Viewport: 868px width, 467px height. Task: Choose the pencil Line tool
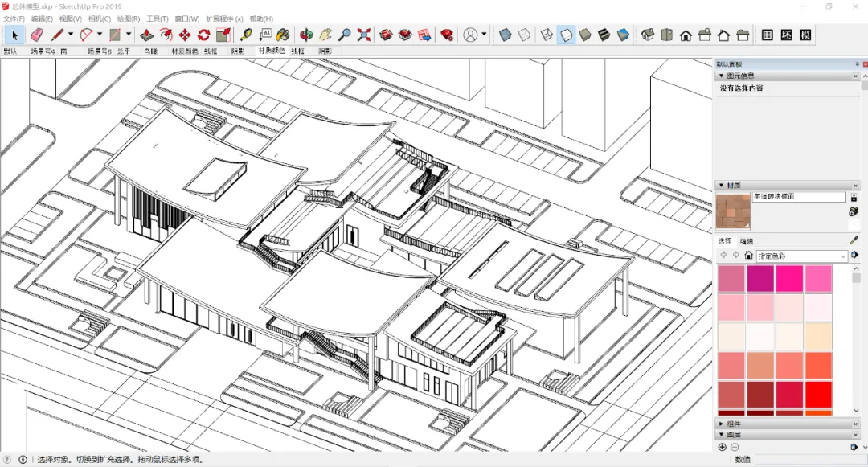57,35
